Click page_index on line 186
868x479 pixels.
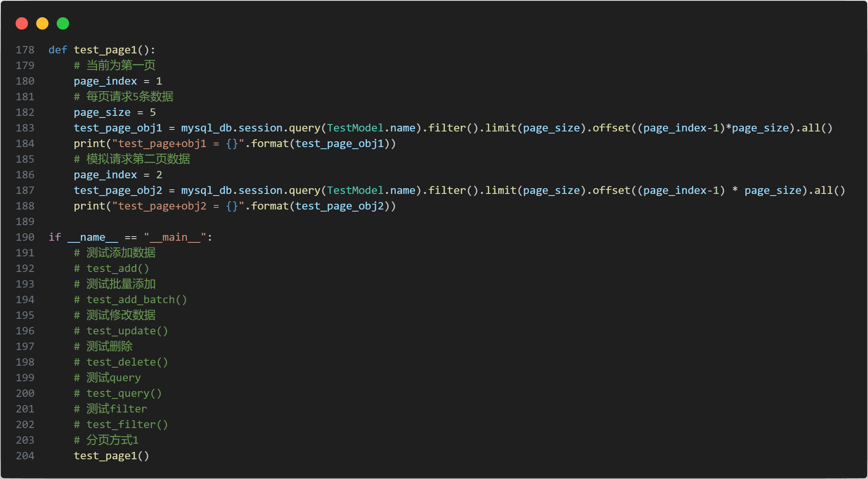point(105,175)
